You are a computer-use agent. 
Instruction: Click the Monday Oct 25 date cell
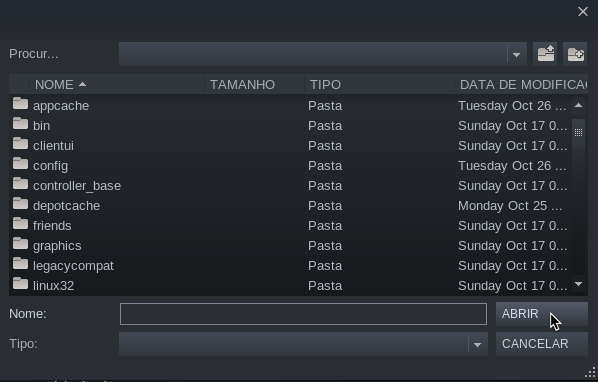[510, 206]
